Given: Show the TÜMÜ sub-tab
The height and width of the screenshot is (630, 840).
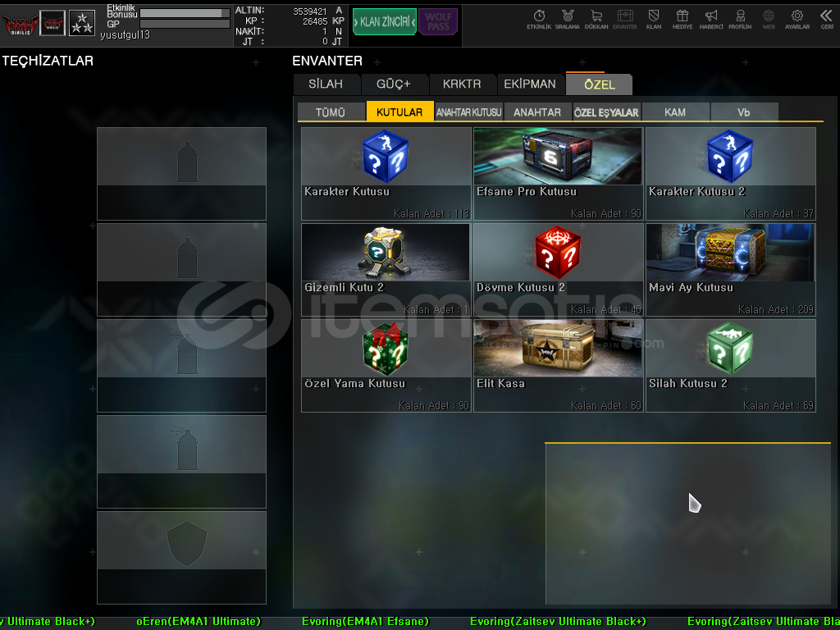Looking at the screenshot, I should 331,112.
